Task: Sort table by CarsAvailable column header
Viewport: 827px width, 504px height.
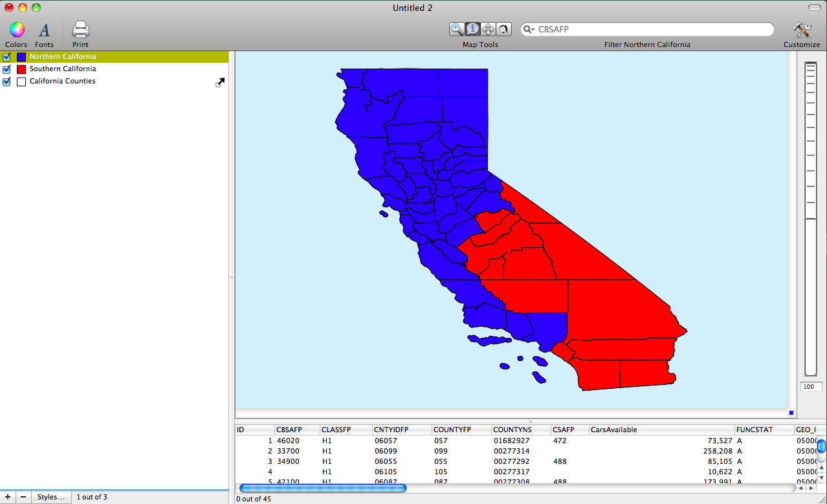Action: [660, 430]
